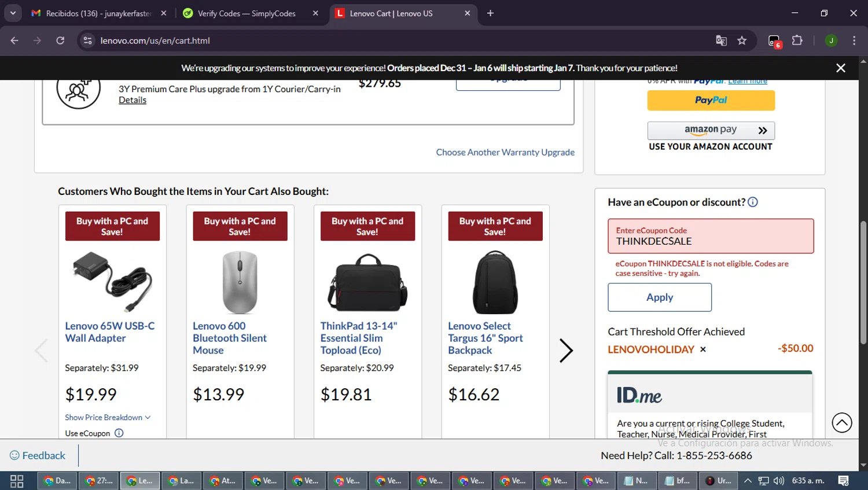
Task: Expand Show Price Breakdown
Action: click(108, 417)
